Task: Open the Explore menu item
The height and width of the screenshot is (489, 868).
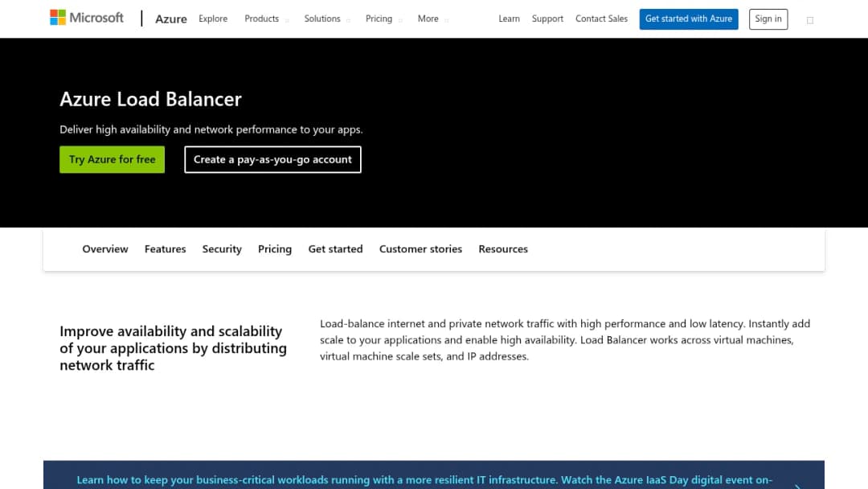Action: tap(213, 18)
